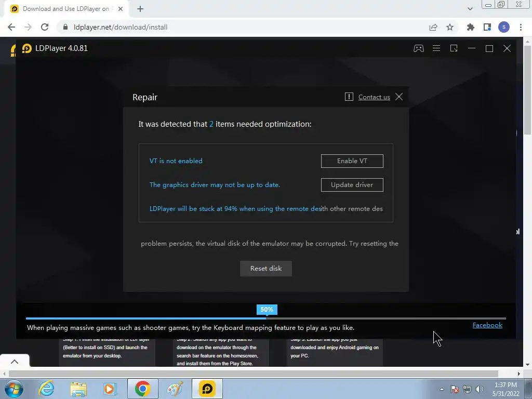Open Paint from taskbar
This screenshot has width=532, height=399.
175,389
